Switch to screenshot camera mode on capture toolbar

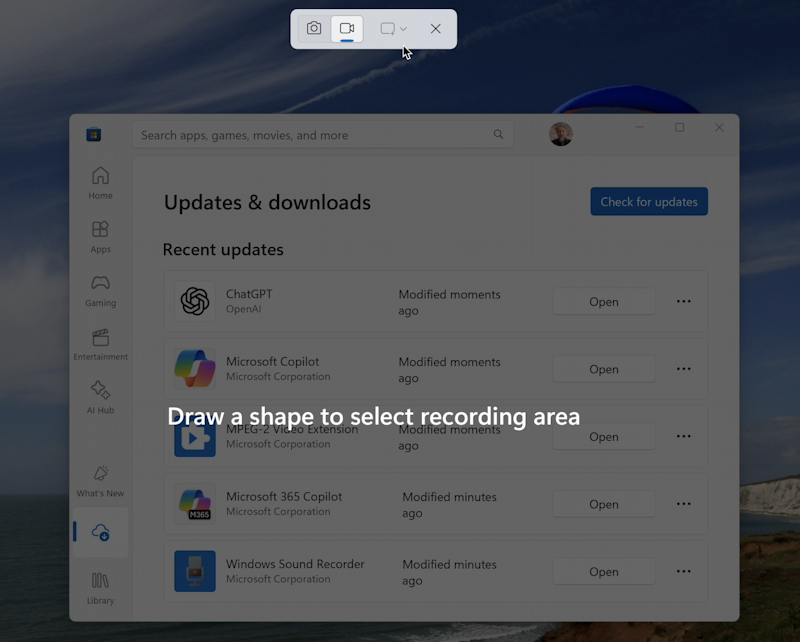pos(313,29)
